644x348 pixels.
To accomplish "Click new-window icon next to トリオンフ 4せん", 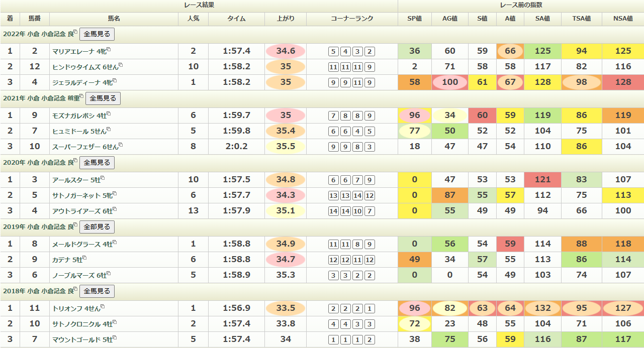I will (x=102, y=306).
